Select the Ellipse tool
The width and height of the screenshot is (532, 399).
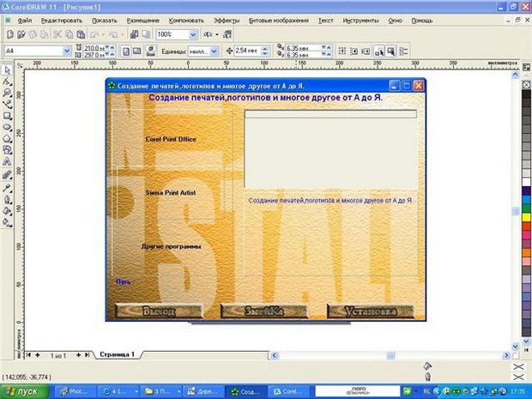(7, 126)
